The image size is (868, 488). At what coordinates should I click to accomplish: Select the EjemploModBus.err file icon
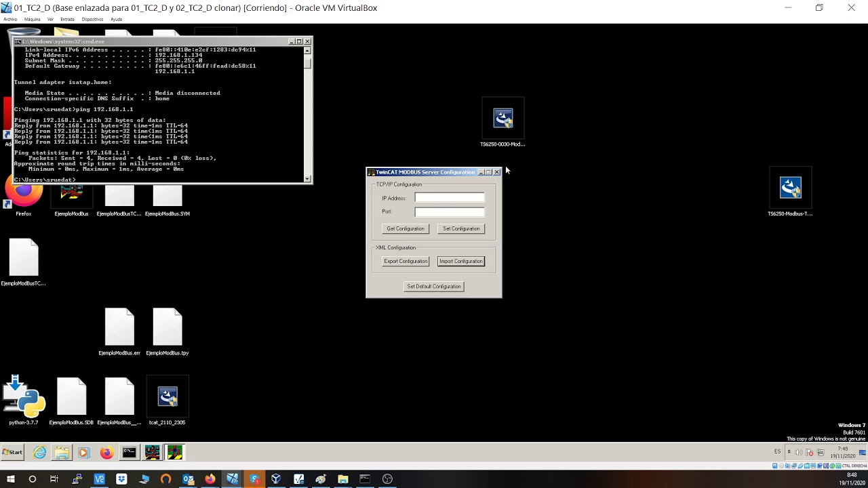(x=119, y=332)
